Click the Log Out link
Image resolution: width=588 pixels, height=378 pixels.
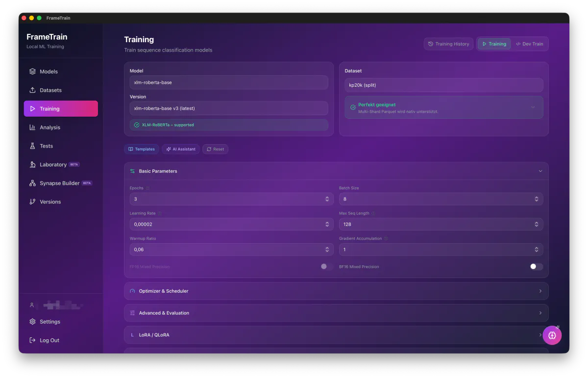pos(61,340)
